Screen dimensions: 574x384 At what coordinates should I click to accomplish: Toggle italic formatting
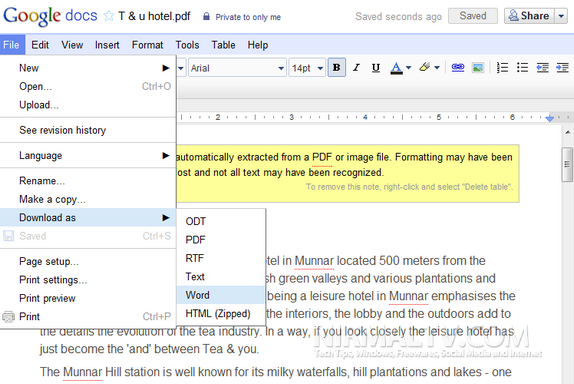[x=356, y=68]
